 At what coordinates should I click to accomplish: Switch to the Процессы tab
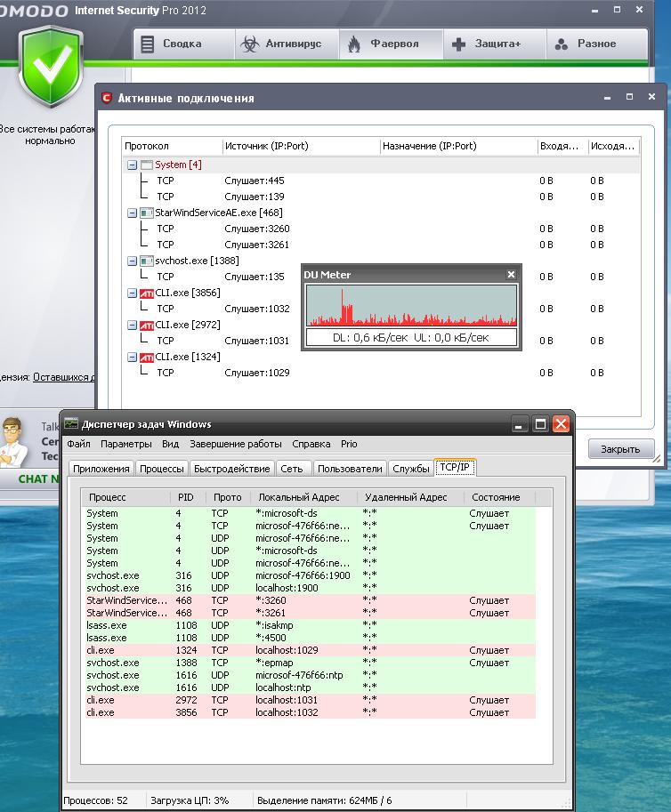pos(162,469)
